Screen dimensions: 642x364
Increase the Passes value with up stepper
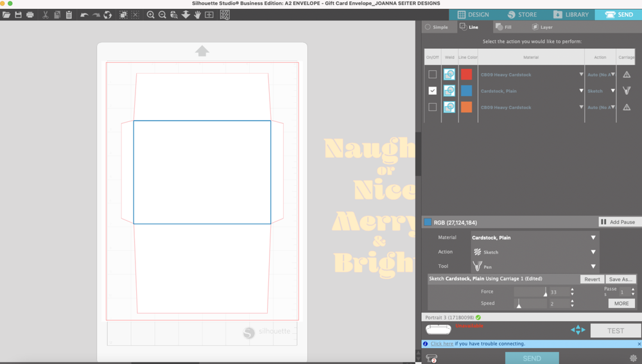[x=633, y=290]
